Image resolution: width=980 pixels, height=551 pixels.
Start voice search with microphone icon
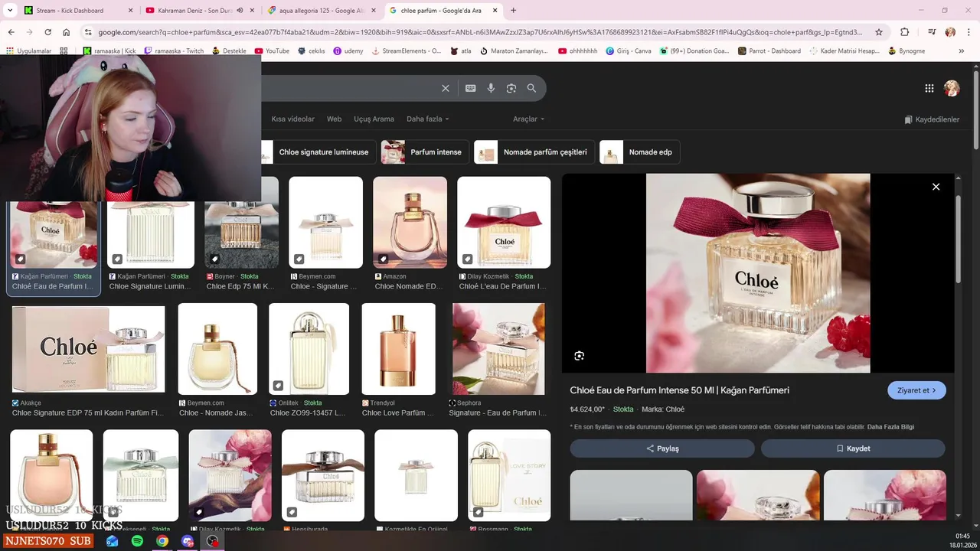[x=491, y=88]
